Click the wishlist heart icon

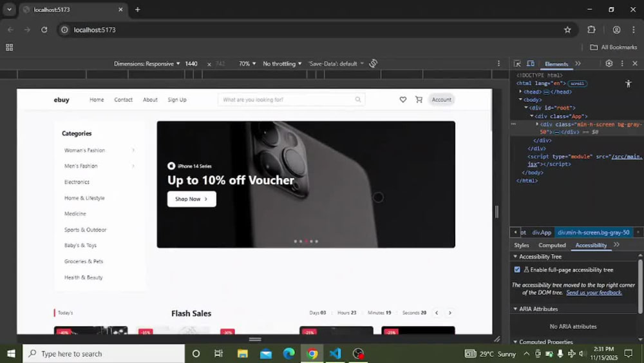coord(403,99)
